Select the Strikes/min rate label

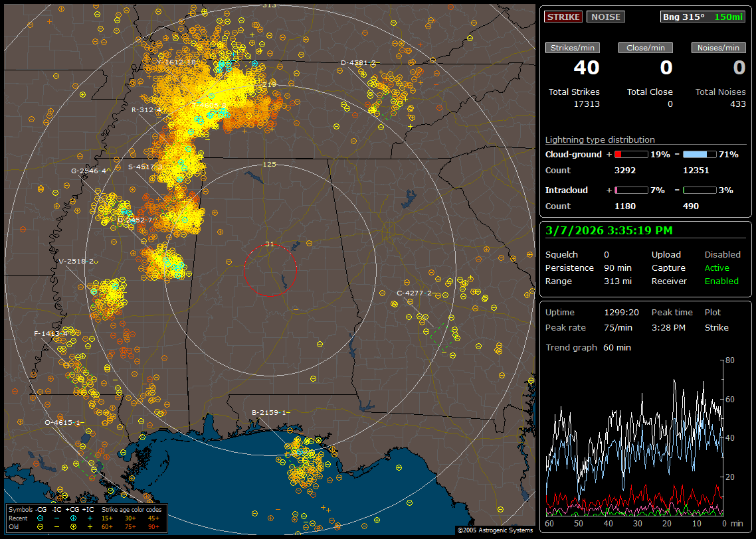(x=573, y=48)
